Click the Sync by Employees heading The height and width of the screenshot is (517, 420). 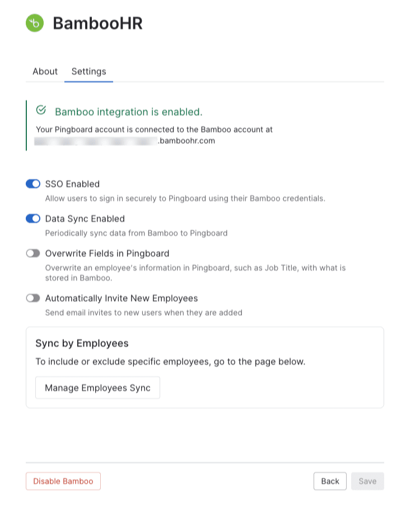pos(82,343)
